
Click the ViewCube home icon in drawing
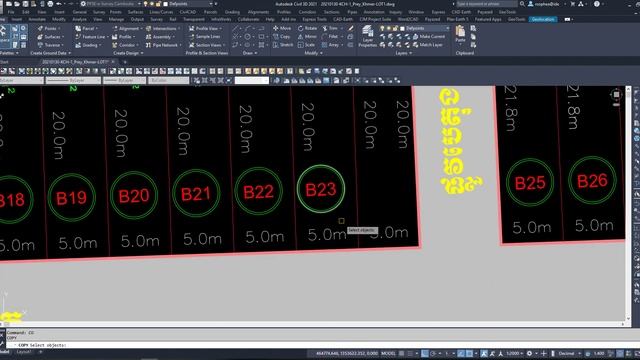tap(616, 95)
